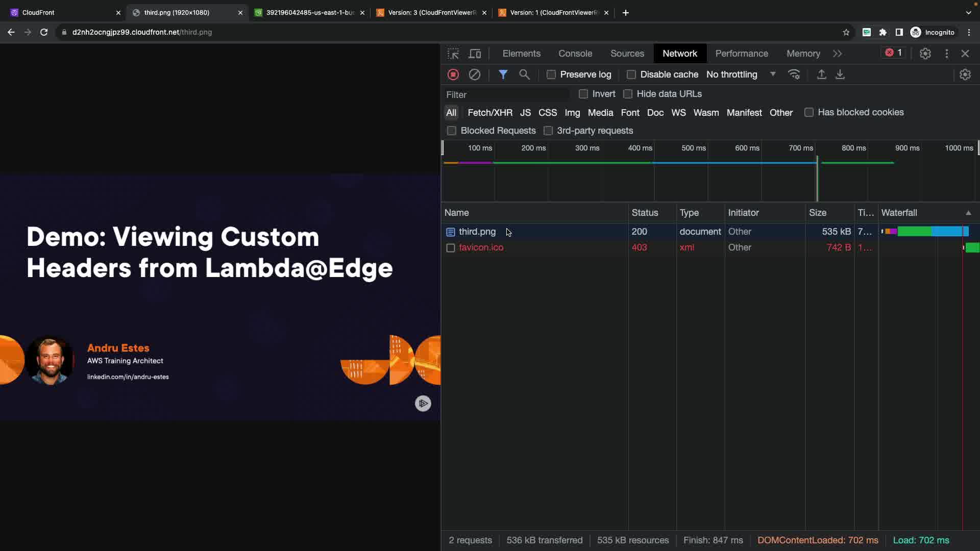Expand more DevTools tabs chevron
The width and height of the screenshot is (980, 551).
[837, 54]
